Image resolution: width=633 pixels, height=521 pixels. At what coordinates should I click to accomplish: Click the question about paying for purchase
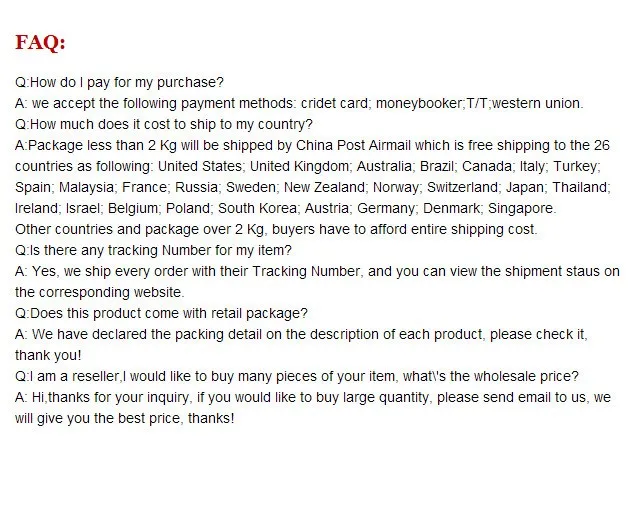pos(119,82)
